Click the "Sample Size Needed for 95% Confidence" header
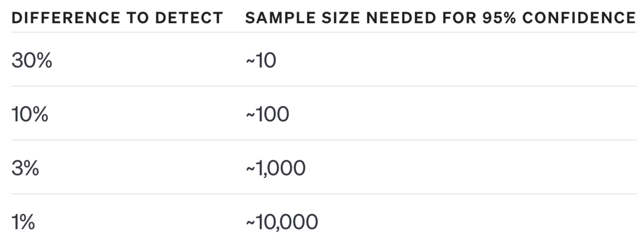644x248 pixels. pos(440,18)
